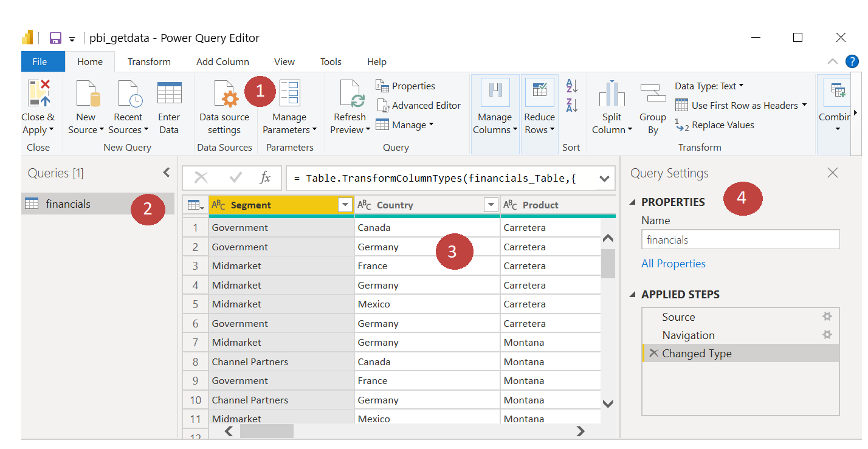Open the Advanced Editor
868x449 pixels.
click(x=419, y=105)
